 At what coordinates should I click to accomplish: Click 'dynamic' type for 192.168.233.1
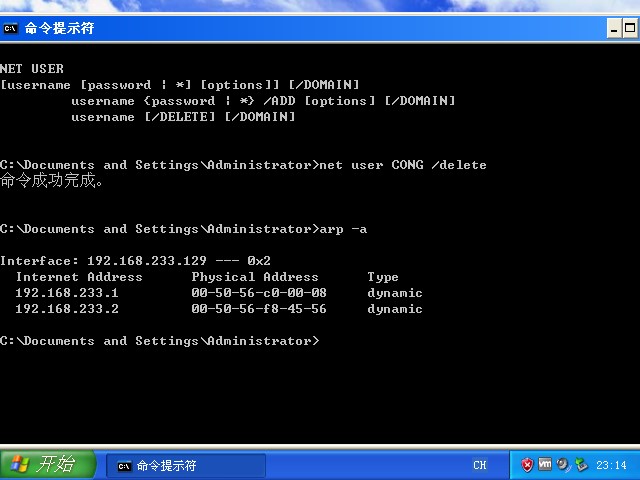(395, 293)
